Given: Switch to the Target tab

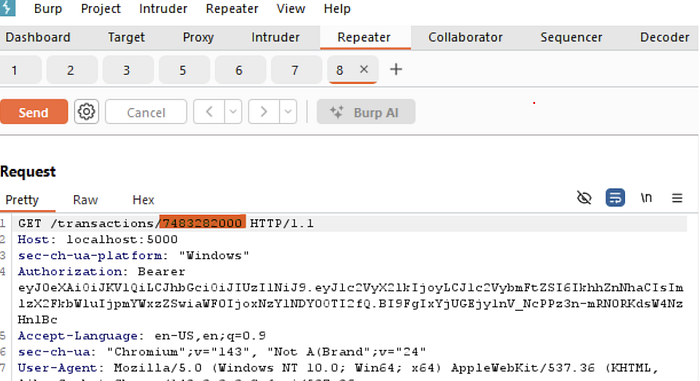Looking at the screenshot, I should coord(126,37).
